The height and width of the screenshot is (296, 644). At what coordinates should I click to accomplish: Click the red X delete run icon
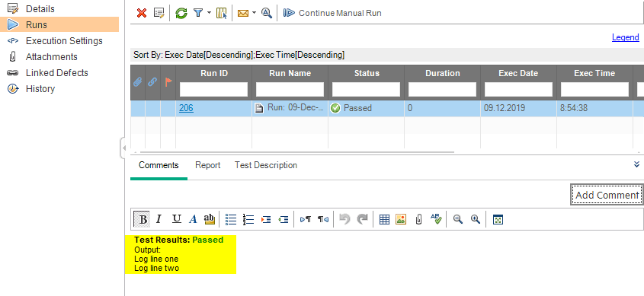(142, 13)
